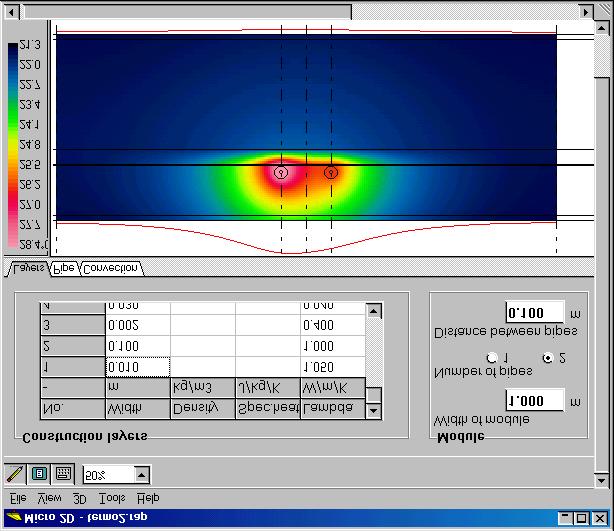Click the Lambda column header

click(x=333, y=409)
